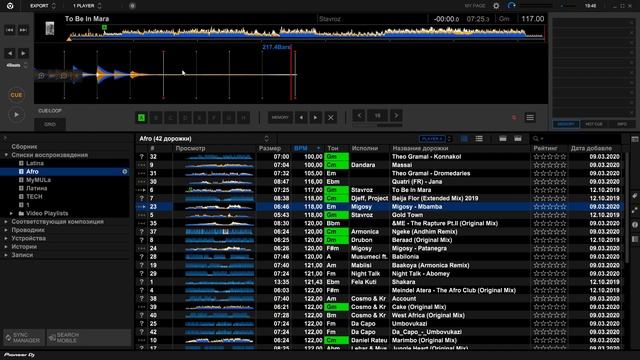Switch to the MEMORY tab

(x=566, y=124)
